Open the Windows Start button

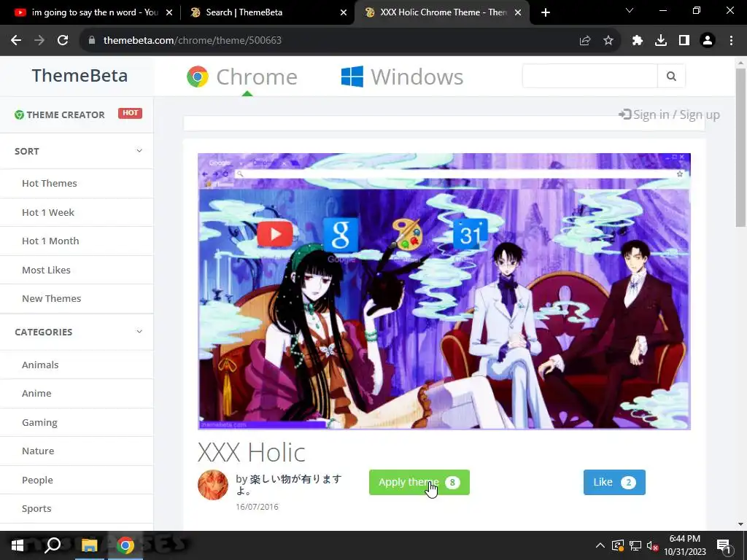tap(18, 545)
